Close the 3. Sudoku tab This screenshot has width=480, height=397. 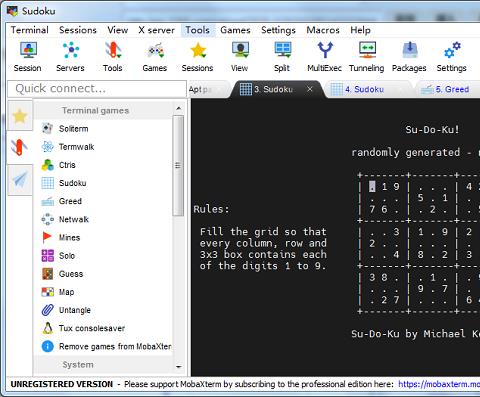310,89
